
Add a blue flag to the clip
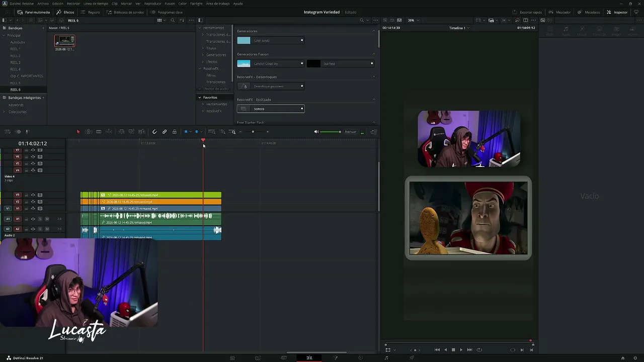click(x=186, y=132)
